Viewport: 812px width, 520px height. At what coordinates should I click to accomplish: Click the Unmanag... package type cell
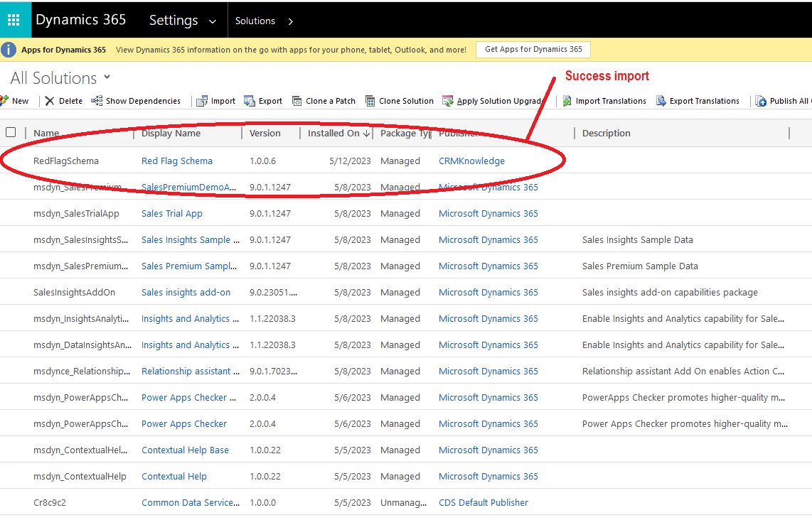[403, 503]
